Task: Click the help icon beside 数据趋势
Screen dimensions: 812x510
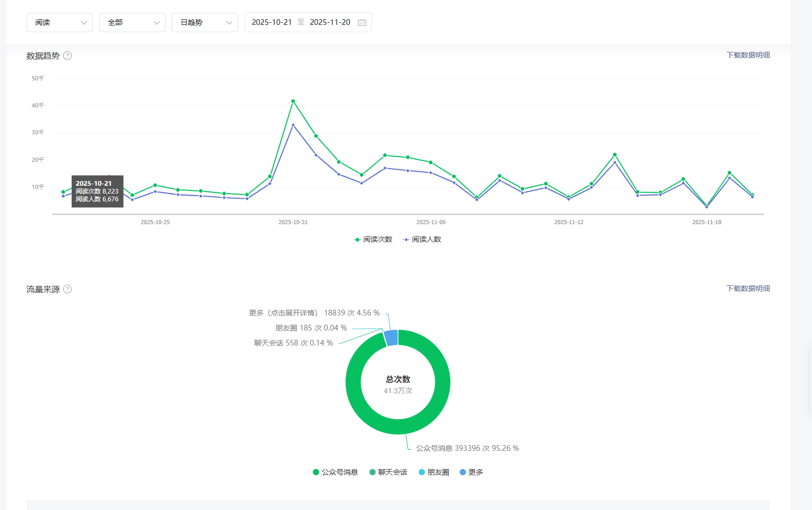Action: (67, 56)
